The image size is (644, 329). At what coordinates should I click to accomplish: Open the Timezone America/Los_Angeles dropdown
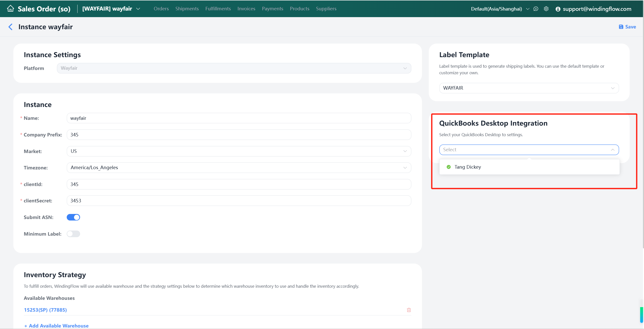(x=239, y=168)
